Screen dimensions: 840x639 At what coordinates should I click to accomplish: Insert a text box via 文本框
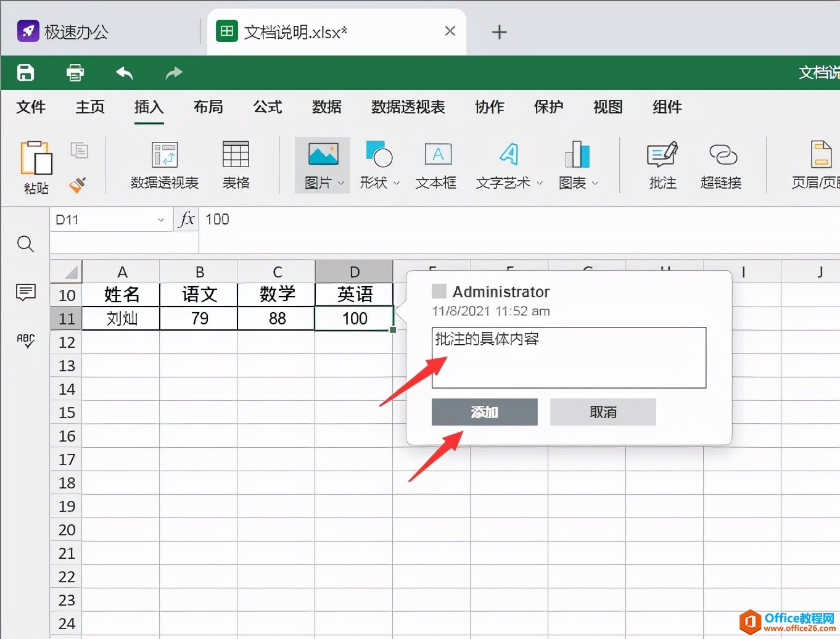click(436, 163)
